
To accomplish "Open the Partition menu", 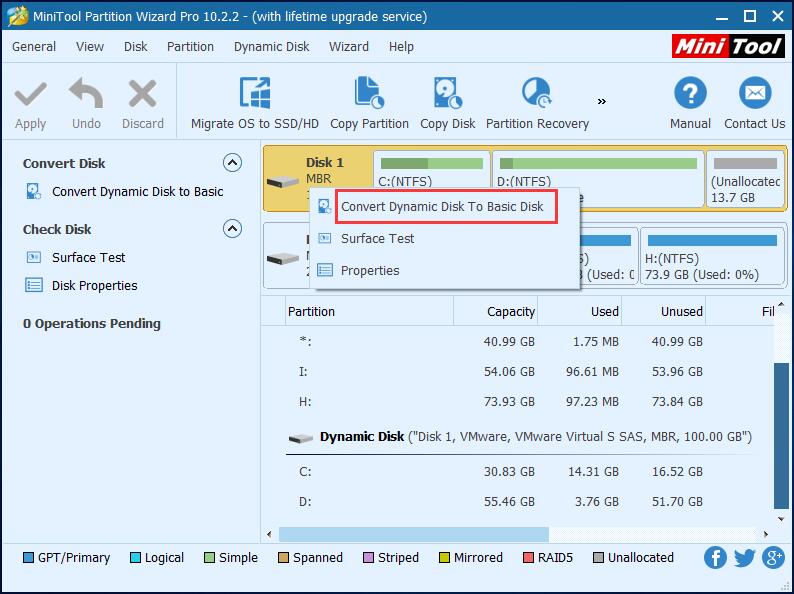I will 190,47.
